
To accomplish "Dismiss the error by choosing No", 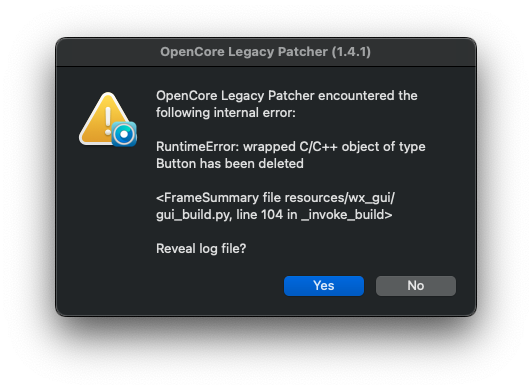I will [x=416, y=285].
